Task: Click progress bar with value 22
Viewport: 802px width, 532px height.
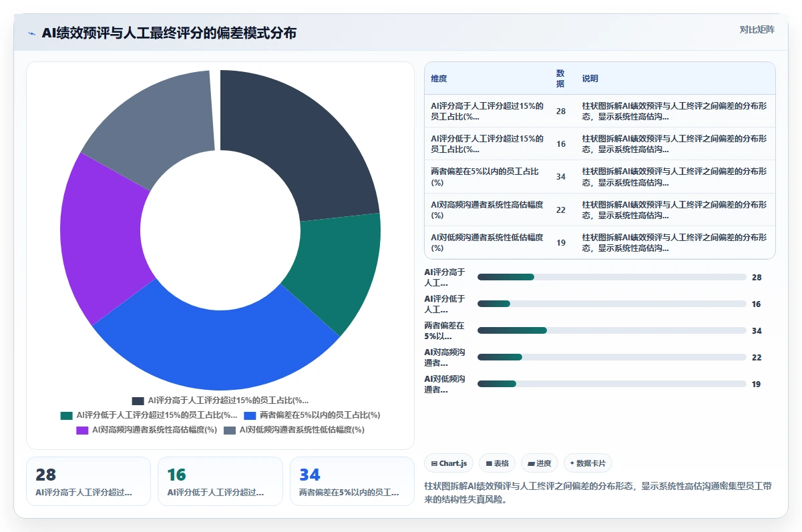Action: click(612, 357)
